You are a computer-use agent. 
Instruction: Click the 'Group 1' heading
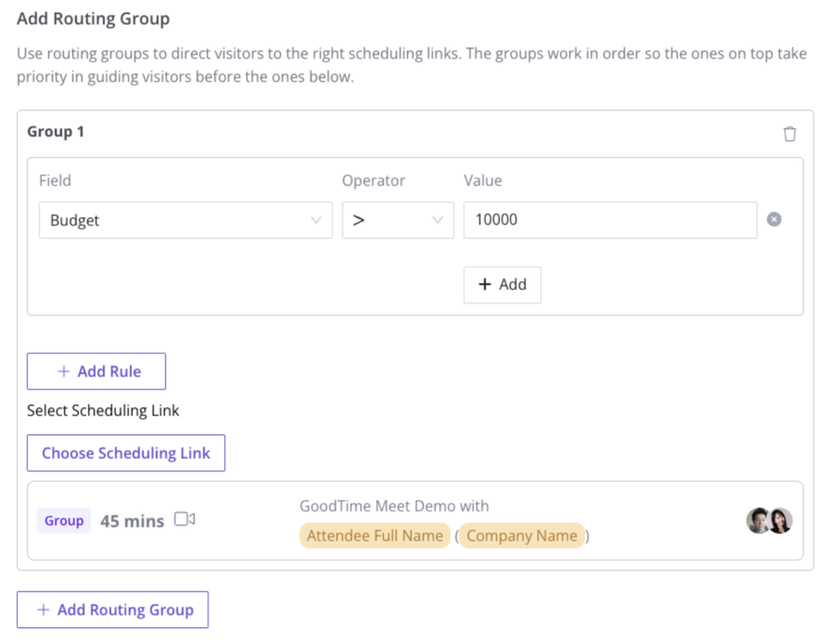(x=56, y=131)
